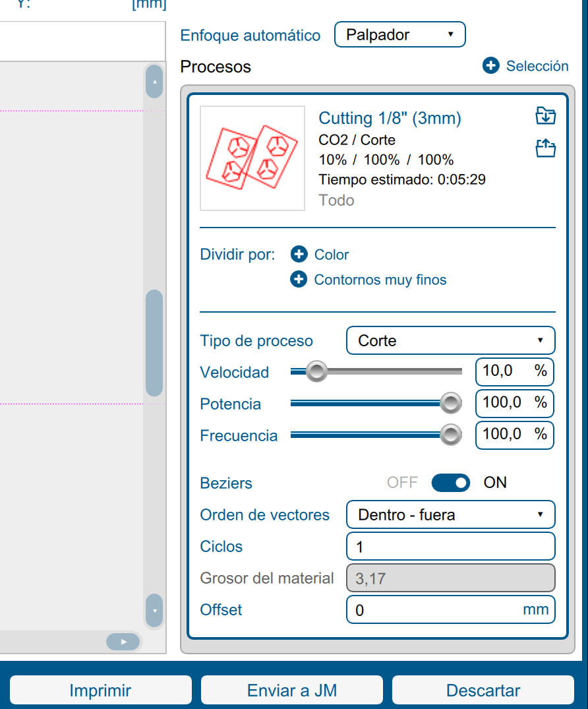Select the Cutting process preview thumbnail
Screen dimensions: 588x709
coord(252,158)
